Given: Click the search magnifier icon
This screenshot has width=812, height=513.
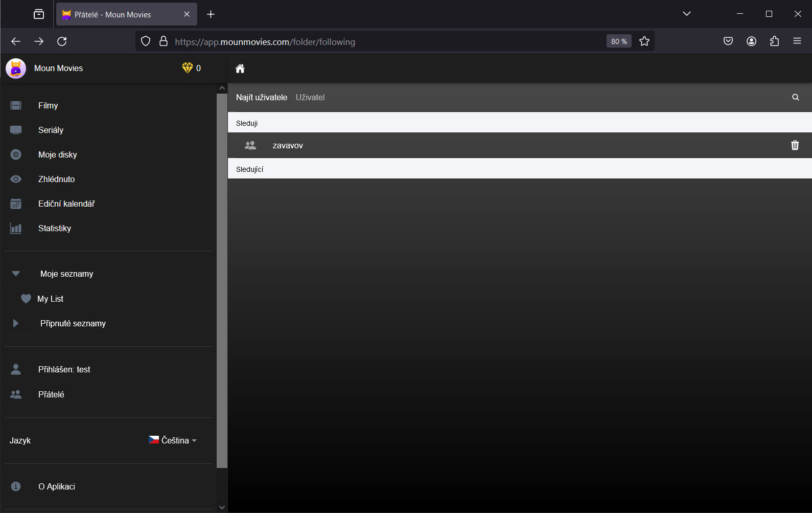Looking at the screenshot, I should [x=795, y=97].
